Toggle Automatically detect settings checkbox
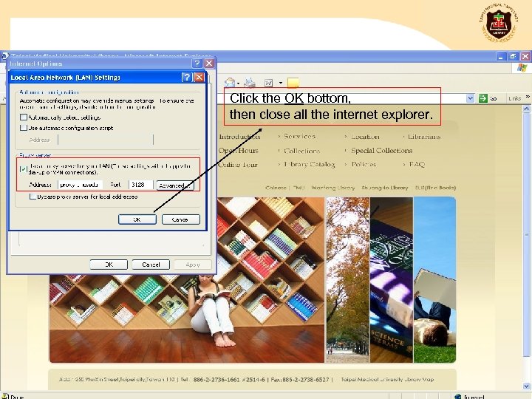Viewport: 532px width, 399px height. point(24,117)
